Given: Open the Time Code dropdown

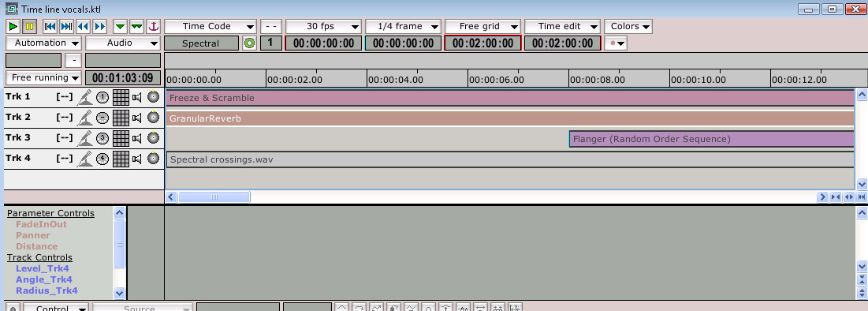Looking at the screenshot, I should (x=210, y=26).
